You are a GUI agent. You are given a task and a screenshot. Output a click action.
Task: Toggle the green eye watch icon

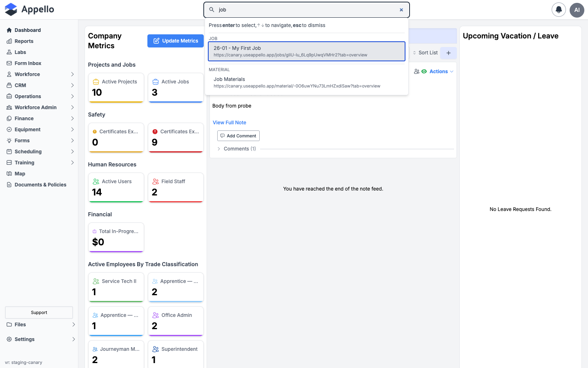coord(424,72)
